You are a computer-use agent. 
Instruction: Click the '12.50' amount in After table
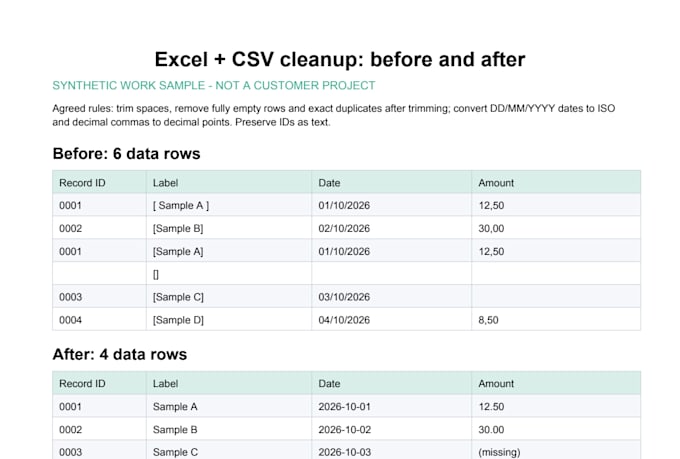pos(556,407)
